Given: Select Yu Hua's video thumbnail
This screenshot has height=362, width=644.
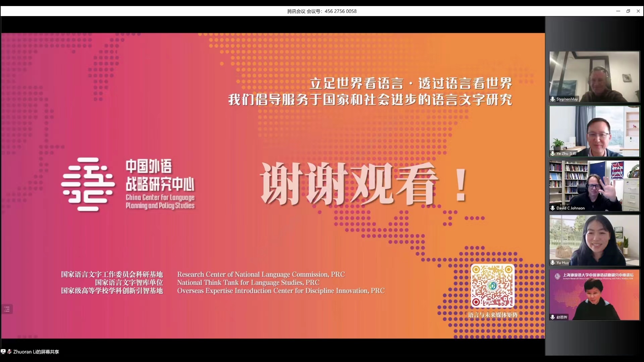Looking at the screenshot, I should 594,240.
